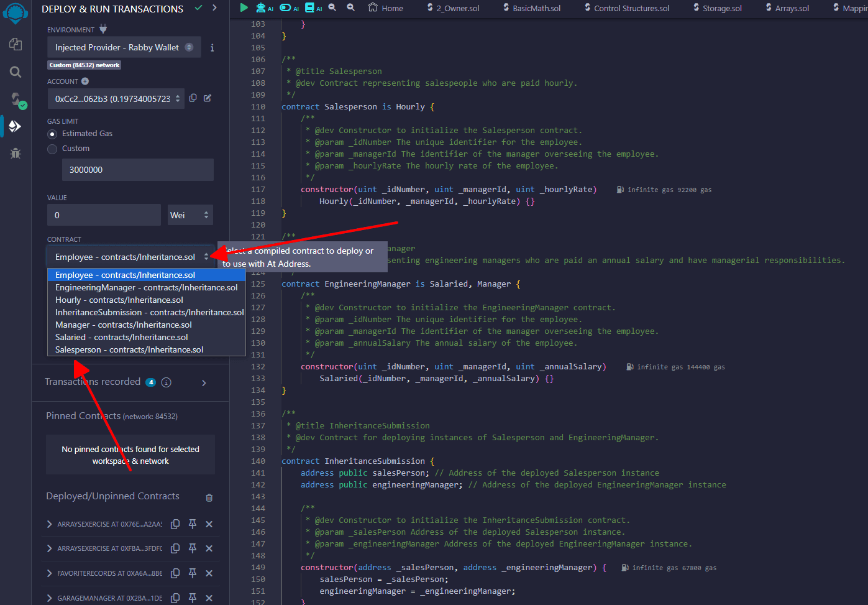This screenshot has width=868, height=605.
Task: Pin the ARRAYSEXERCISE AT 0XFBA contract
Action: coord(193,548)
